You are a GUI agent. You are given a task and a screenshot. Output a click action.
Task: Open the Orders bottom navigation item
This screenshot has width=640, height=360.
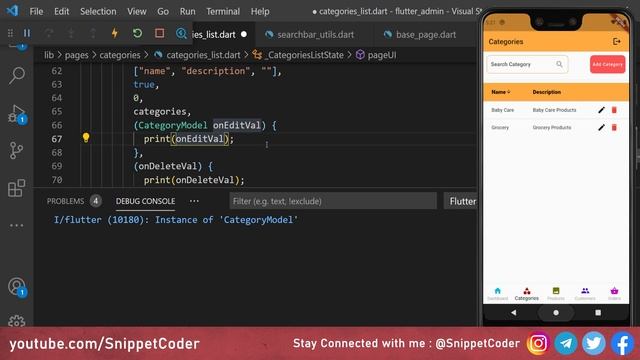[614, 294]
